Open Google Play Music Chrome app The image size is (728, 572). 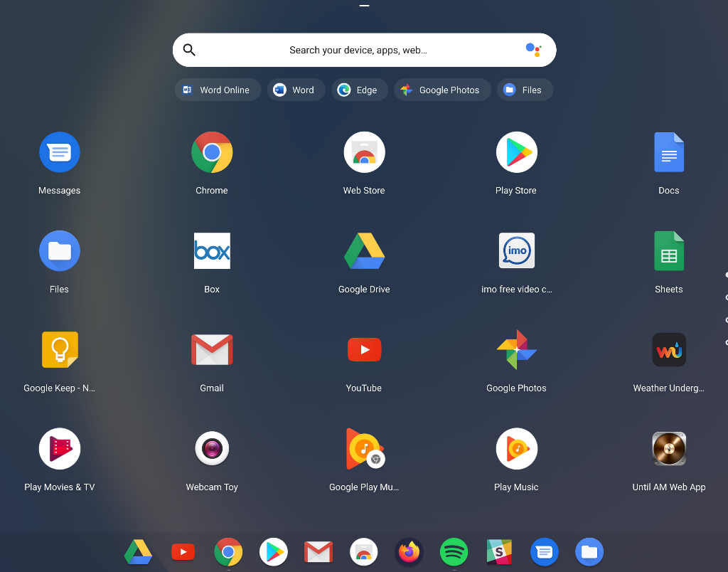364,449
